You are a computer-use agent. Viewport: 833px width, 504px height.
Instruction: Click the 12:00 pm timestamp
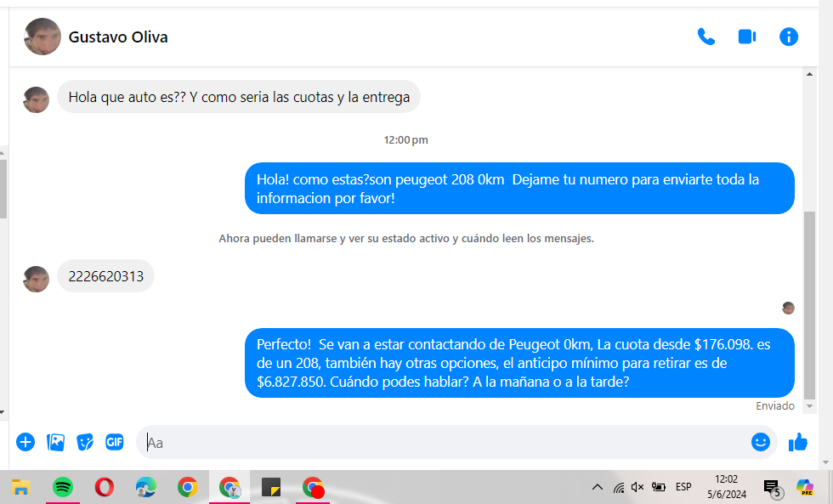(406, 140)
